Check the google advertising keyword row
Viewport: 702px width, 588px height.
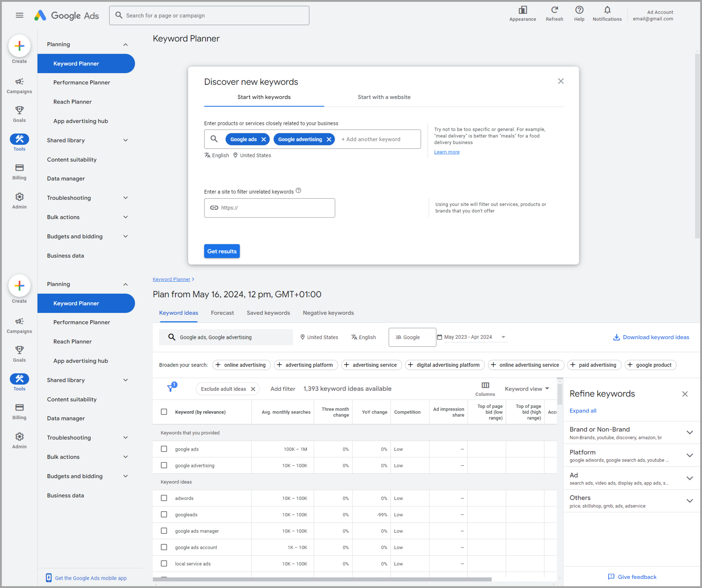(x=164, y=465)
